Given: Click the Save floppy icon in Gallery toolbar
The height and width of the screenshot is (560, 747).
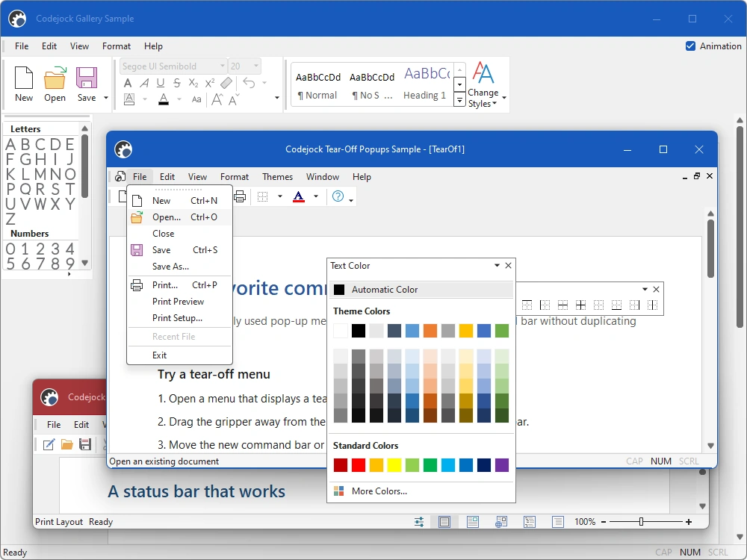Looking at the screenshot, I should pos(87,78).
